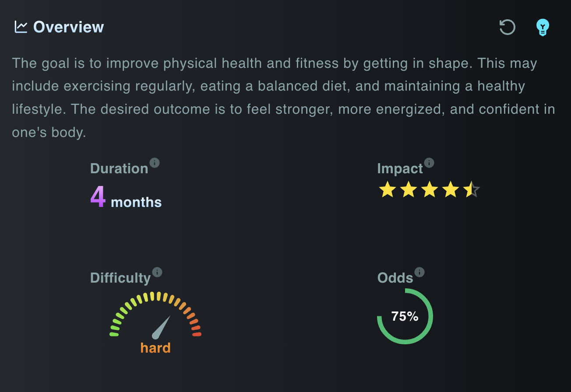Click the info icon beside Difficulty

157,272
